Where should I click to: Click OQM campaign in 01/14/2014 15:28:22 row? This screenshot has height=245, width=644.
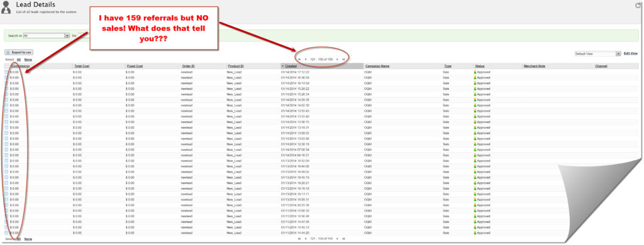368,89
